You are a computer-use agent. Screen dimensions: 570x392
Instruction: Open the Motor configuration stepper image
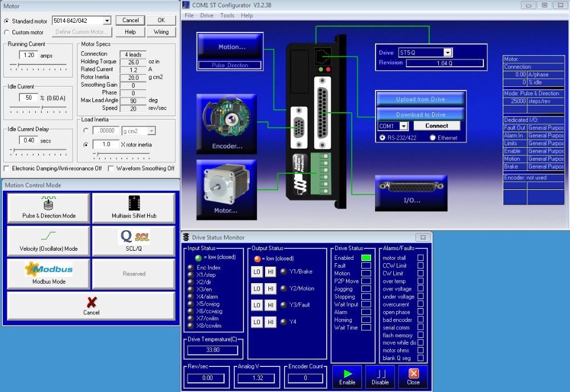pos(227,190)
